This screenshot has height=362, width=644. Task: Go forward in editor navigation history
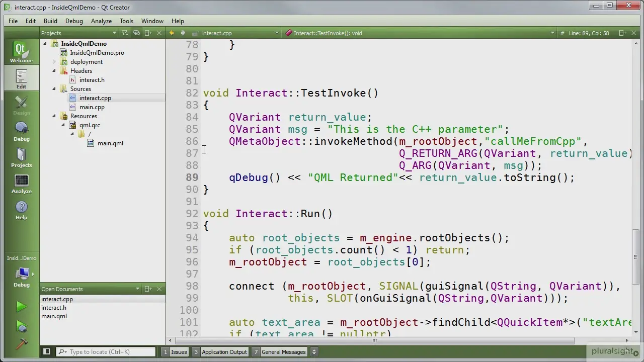click(x=183, y=33)
